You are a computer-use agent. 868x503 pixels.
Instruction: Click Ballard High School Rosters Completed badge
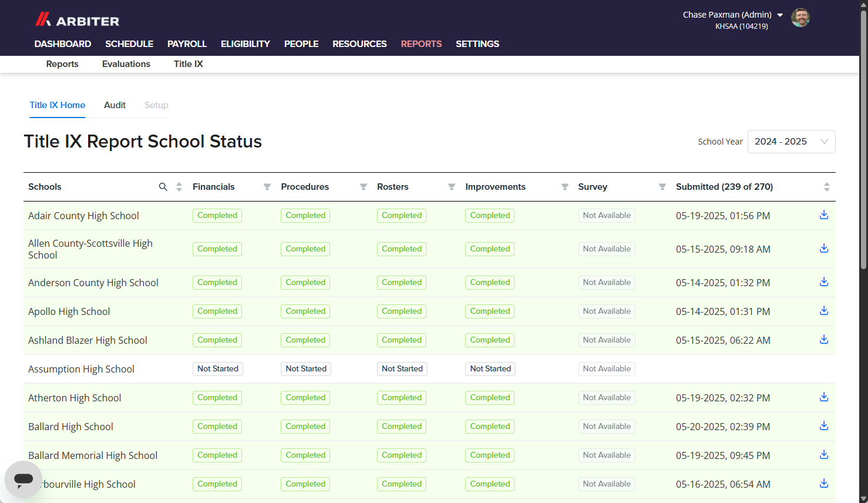[x=402, y=427]
